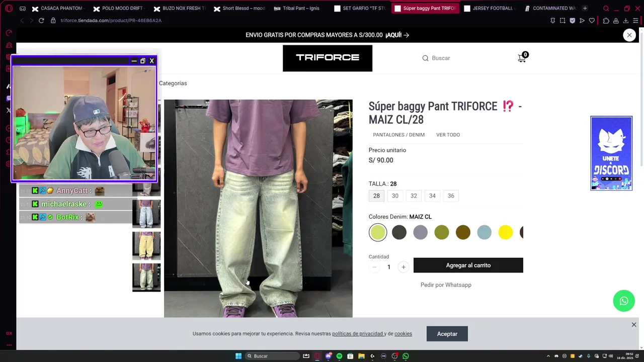Select size 30
The height and width of the screenshot is (362, 644).
[x=395, y=196]
